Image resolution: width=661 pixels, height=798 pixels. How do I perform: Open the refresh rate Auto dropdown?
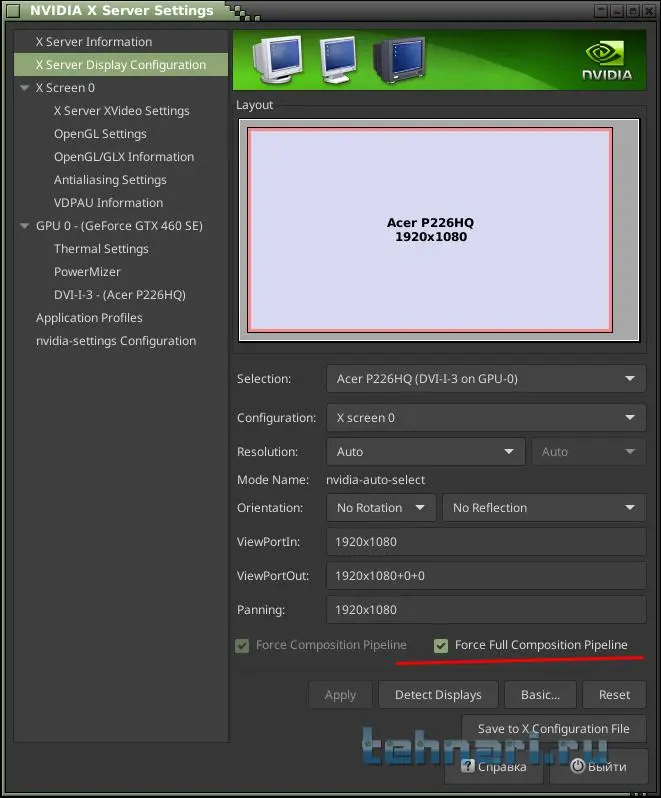[x=589, y=451]
